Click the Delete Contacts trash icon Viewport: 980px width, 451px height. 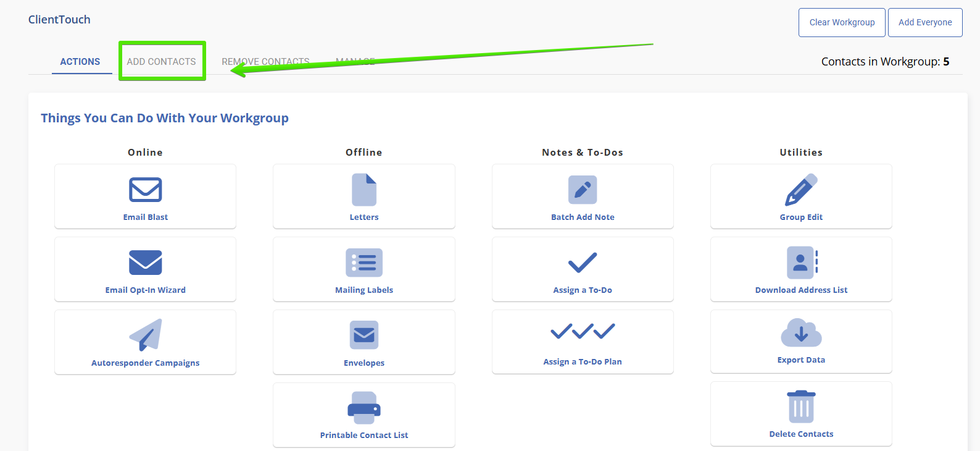(801, 407)
